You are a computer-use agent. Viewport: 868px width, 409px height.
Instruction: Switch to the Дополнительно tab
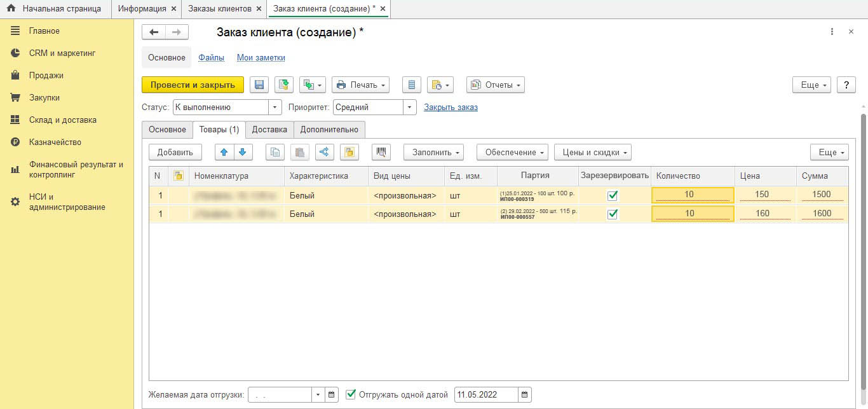click(329, 130)
